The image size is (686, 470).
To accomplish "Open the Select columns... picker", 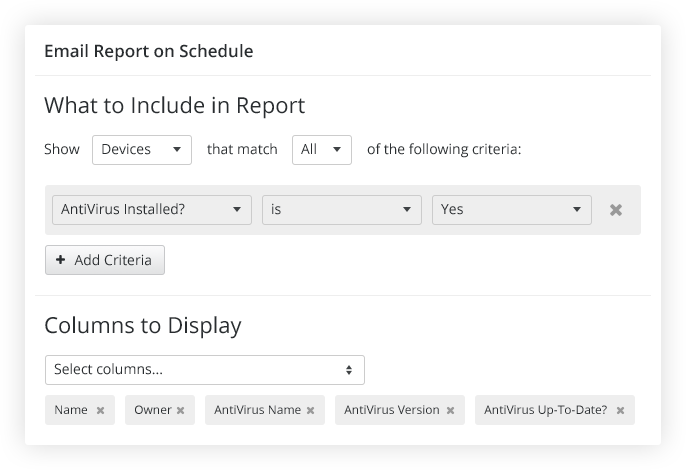I will coord(204,369).
